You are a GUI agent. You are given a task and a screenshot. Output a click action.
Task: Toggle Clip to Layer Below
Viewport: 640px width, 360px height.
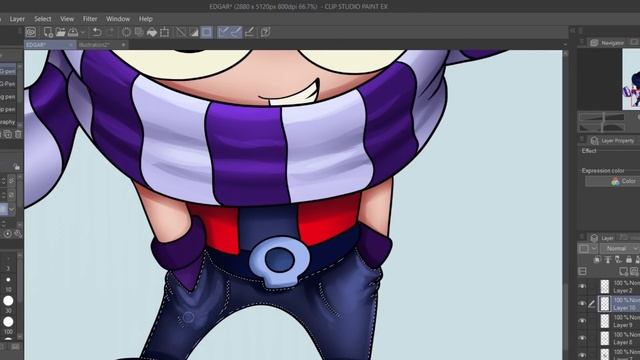597,260
